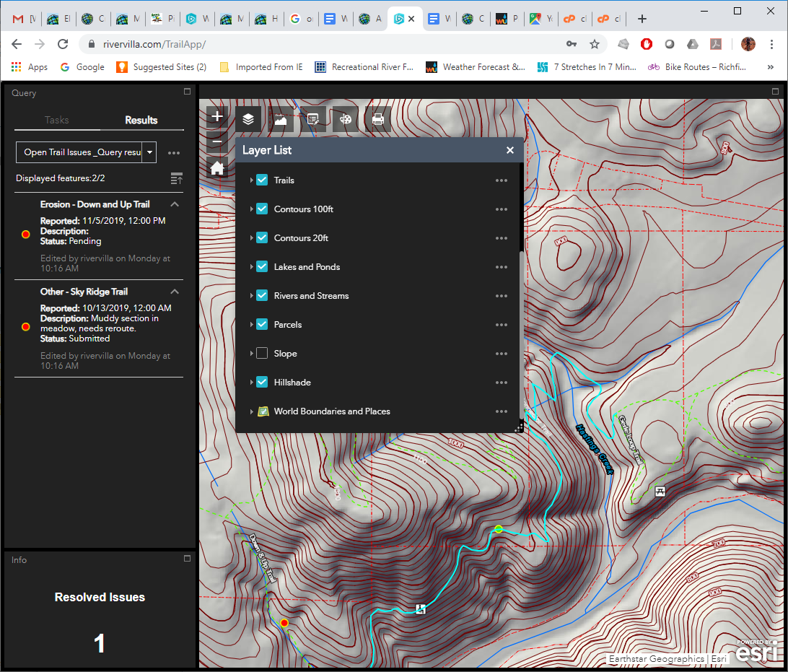
Task: Uncheck the Hillshade layer
Action: coord(262,383)
